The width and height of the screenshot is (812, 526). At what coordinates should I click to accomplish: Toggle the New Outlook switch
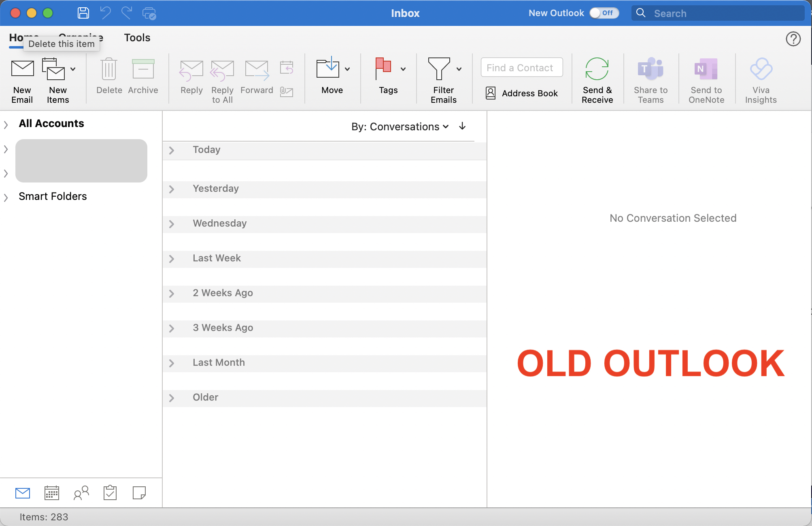(x=604, y=13)
